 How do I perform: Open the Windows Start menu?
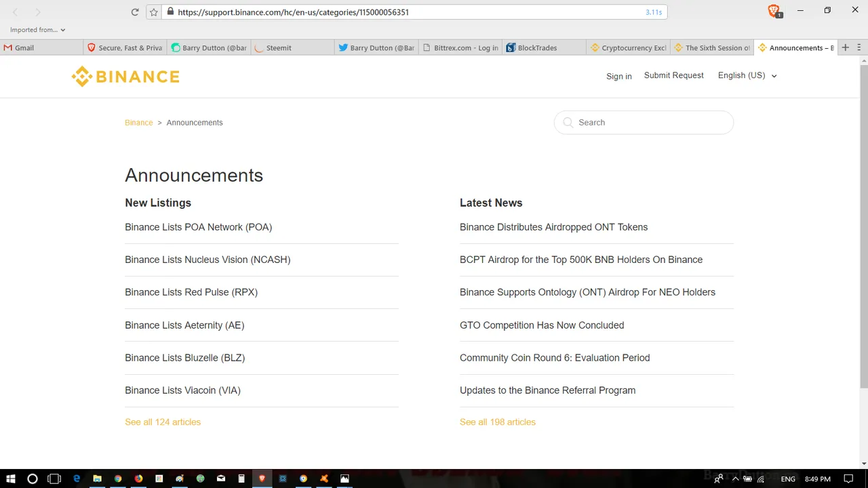[11, 479]
